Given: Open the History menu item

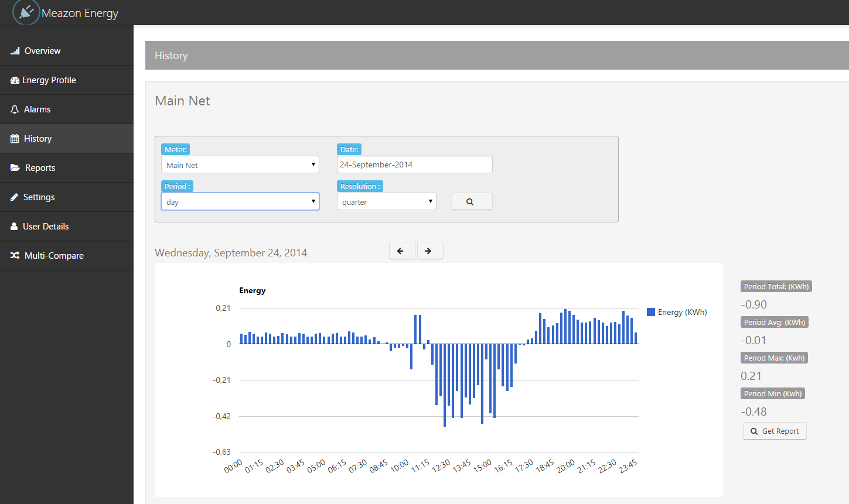Looking at the screenshot, I should tap(67, 139).
